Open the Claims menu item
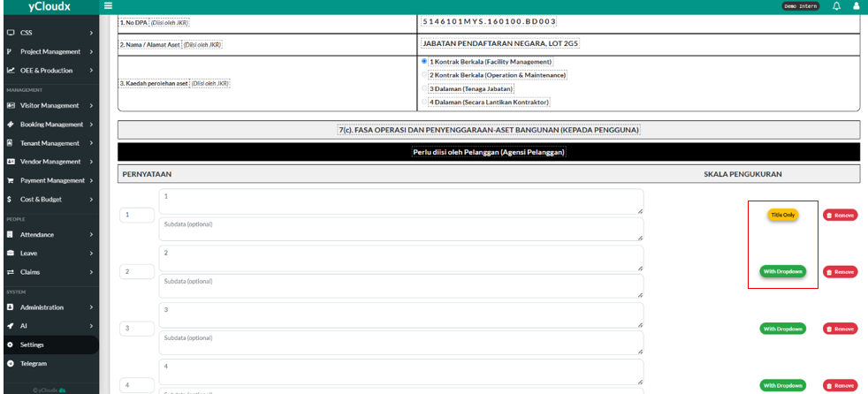Image resolution: width=868 pixels, height=394 pixels. 49,272
